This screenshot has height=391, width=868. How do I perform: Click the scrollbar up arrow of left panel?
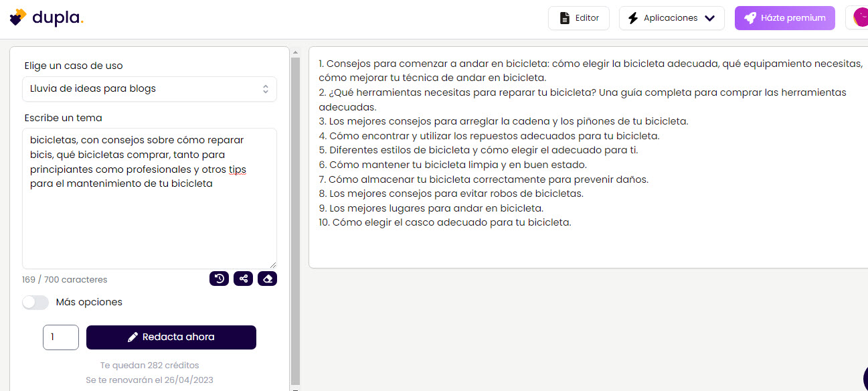[295, 52]
